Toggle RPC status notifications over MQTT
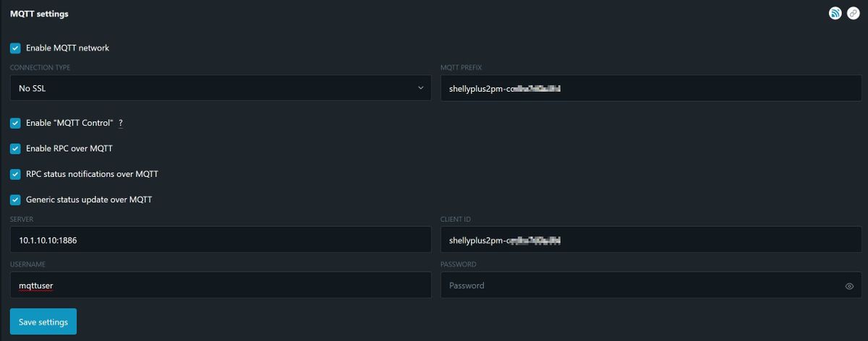The width and height of the screenshot is (868, 341). coord(15,174)
